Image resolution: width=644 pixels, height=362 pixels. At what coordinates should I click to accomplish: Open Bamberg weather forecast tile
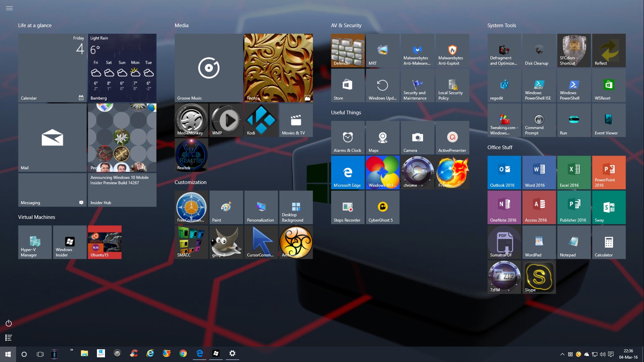[122, 68]
